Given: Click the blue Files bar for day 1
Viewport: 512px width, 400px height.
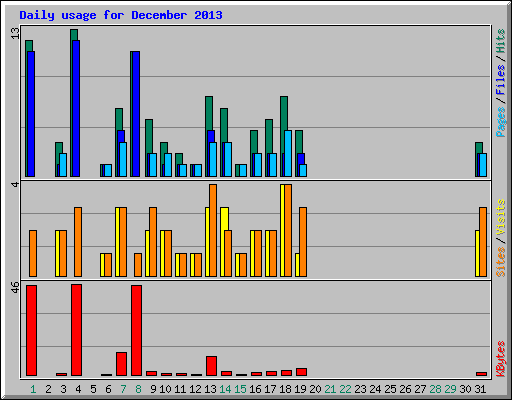Looking at the screenshot, I should [31, 114].
